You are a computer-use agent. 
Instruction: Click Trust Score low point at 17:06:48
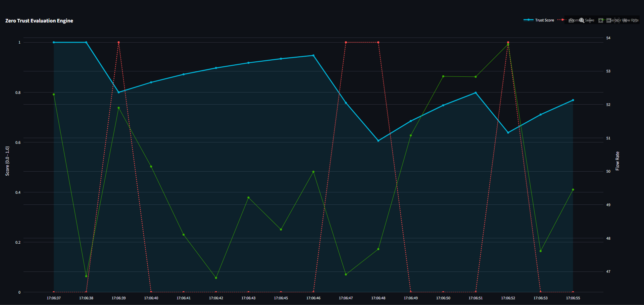(x=378, y=141)
